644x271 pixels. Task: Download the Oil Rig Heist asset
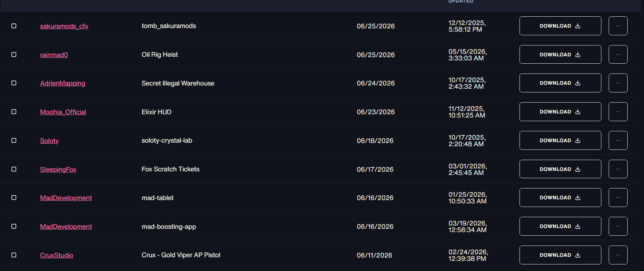tap(560, 55)
